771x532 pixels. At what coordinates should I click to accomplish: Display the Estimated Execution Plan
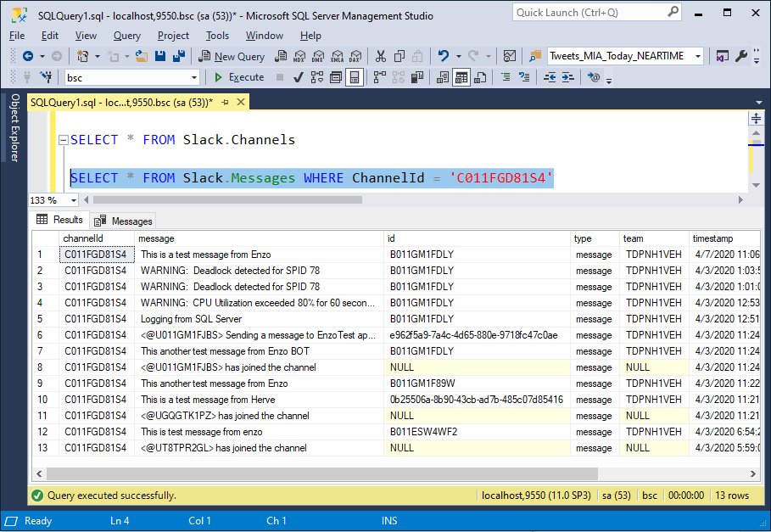(317, 77)
